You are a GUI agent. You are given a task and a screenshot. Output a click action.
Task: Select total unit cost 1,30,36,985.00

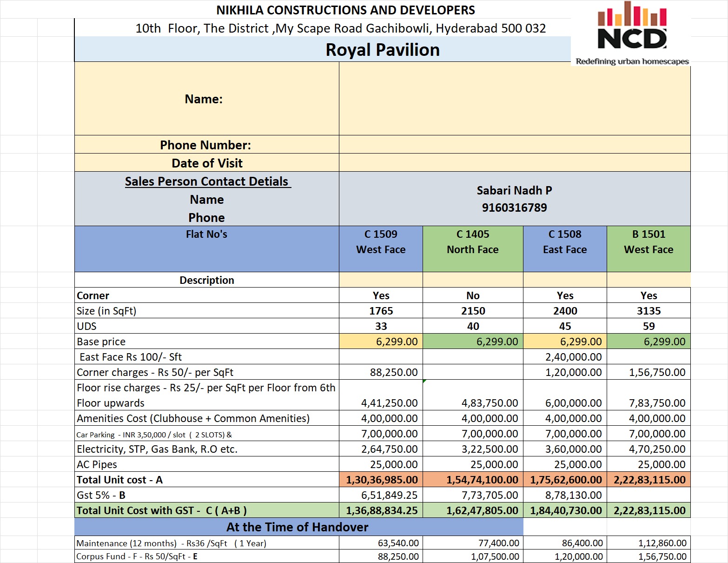click(381, 480)
